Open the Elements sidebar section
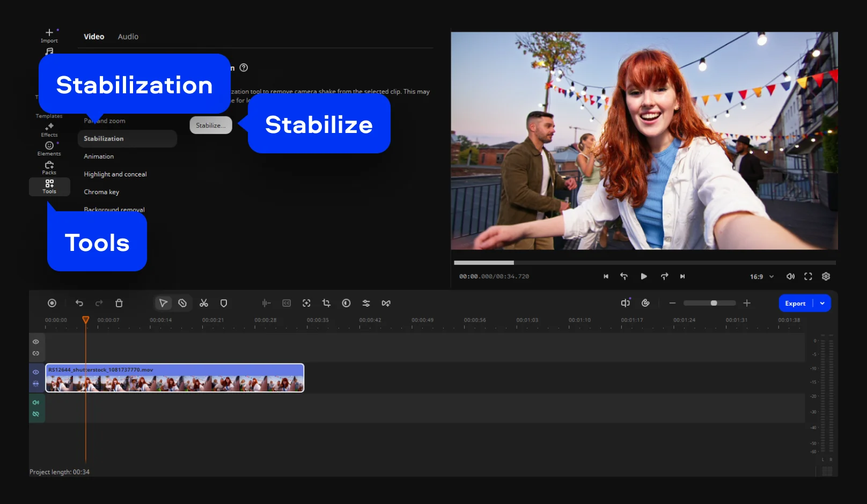Image resolution: width=867 pixels, height=504 pixels. click(x=49, y=149)
